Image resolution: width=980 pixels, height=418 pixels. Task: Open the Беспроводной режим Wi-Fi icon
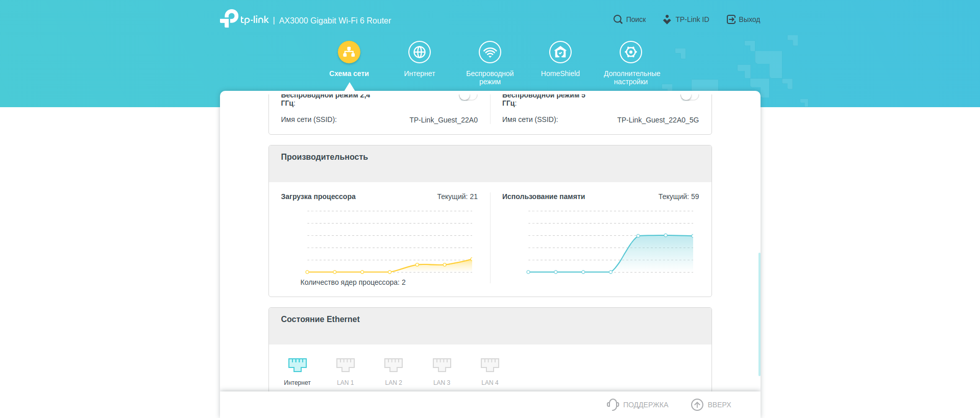point(489,52)
